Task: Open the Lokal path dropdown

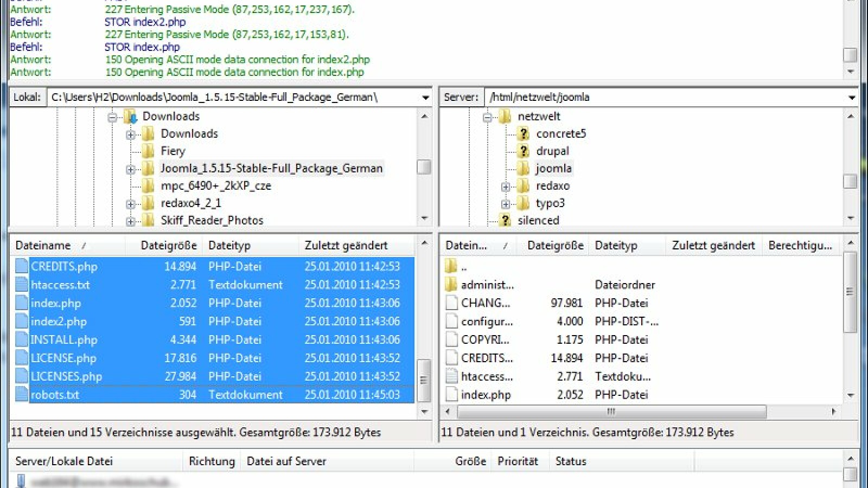Action: point(425,97)
